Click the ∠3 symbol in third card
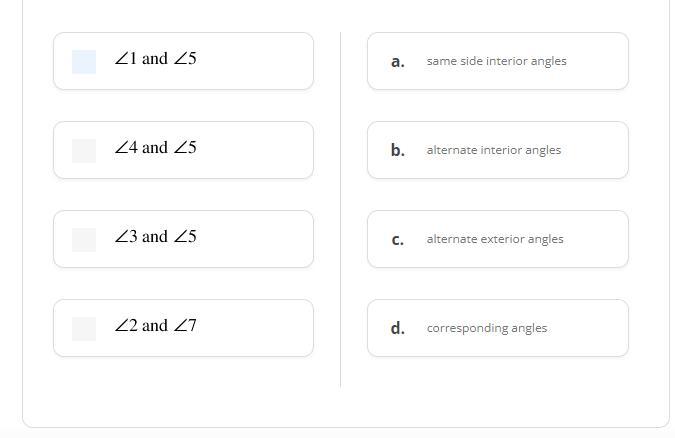The width and height of the screenshot is (675, 438). (125, 237)
